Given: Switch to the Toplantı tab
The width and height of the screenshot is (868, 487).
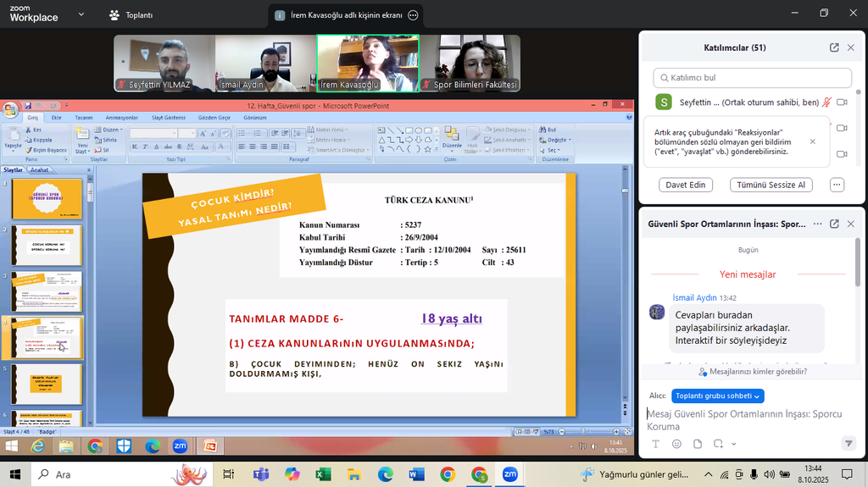Looking at the screenshot, I should [131, 14].
